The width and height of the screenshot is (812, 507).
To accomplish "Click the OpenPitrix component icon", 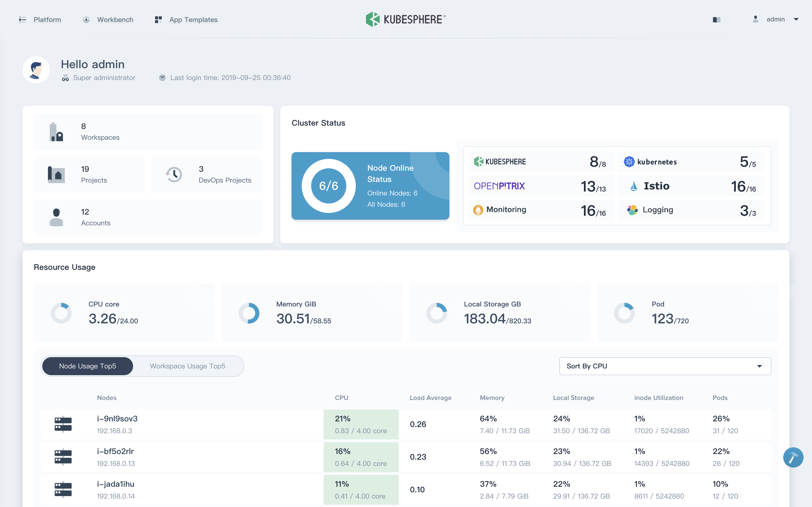I will click(x=499, y=186).
